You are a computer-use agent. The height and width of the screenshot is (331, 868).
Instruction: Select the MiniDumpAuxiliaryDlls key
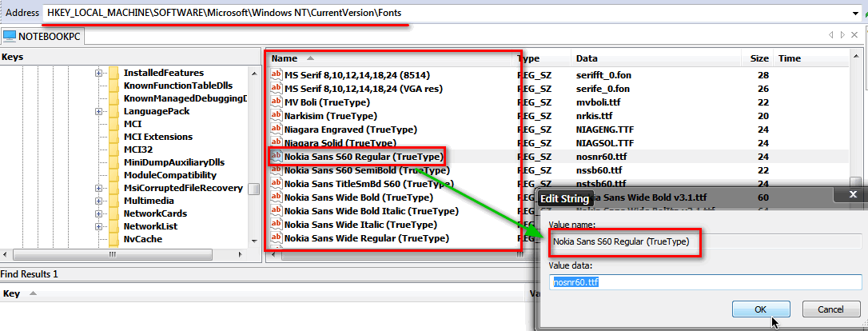tap(173, 162)
